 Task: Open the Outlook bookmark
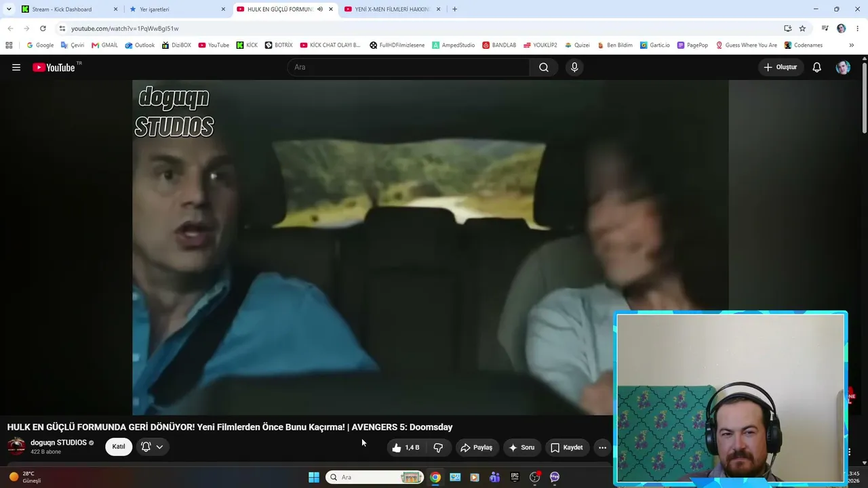[x=140, y=45]
